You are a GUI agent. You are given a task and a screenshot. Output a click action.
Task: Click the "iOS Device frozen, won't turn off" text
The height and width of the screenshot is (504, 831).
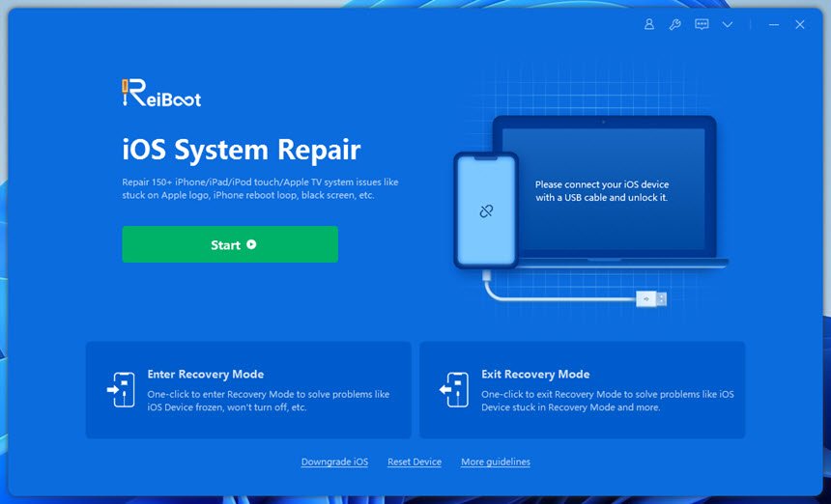(x=227, y=407)
